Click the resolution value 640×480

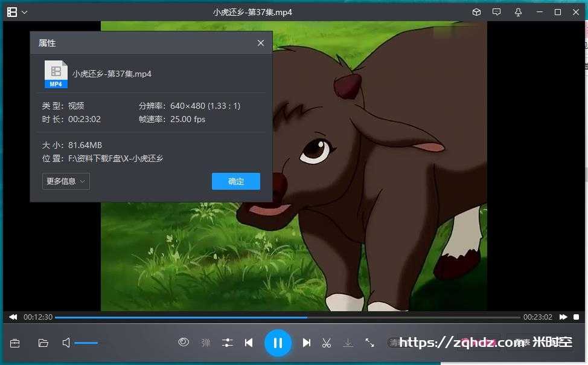[188, 106]
